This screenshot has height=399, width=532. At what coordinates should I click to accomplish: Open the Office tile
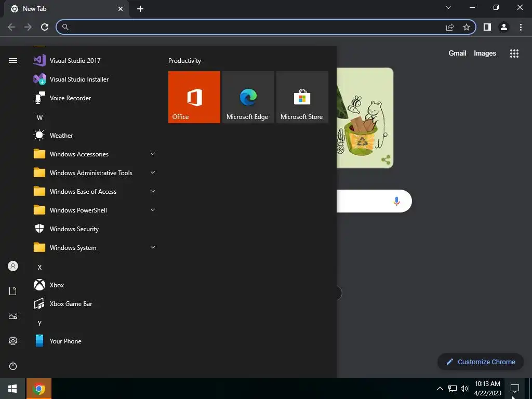[x=194, y=97]
